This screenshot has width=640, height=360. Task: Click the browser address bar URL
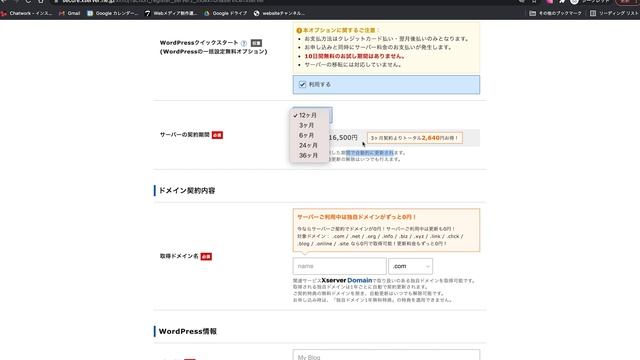[x=163, y=2]
